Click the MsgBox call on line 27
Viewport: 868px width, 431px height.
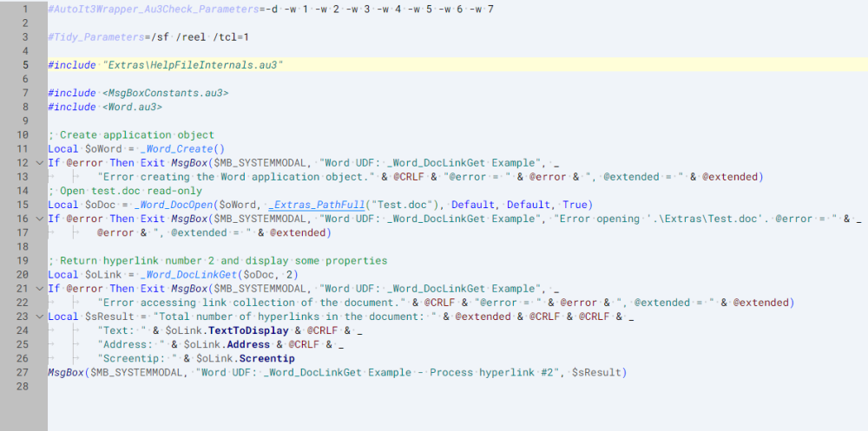pyautogui.click(x=66, y=372)
